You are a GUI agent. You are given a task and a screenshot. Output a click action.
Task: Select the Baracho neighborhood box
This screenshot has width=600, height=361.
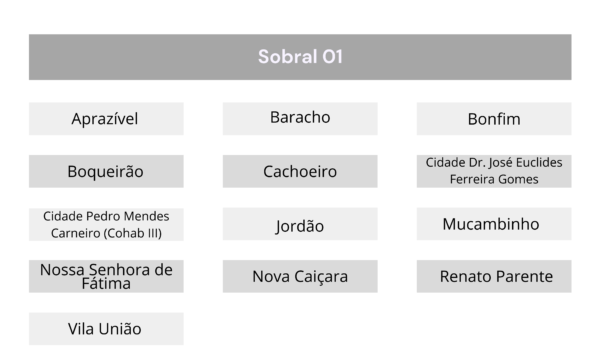coord(300,119)
